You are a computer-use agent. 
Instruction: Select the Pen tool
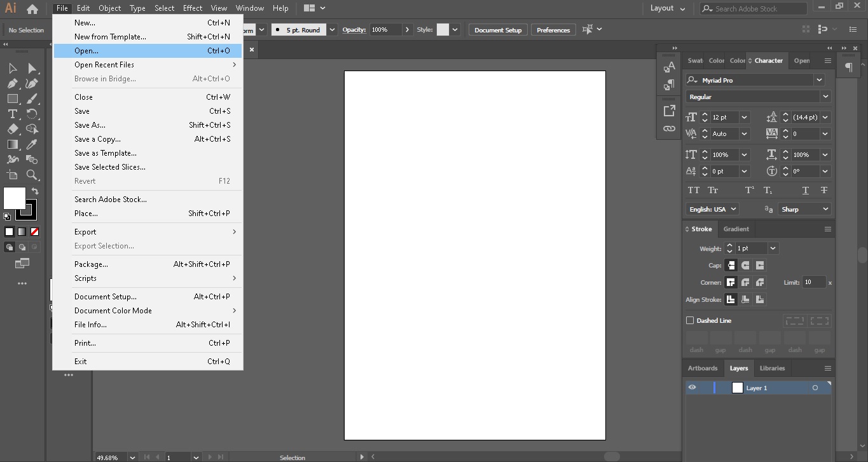click(x=12, y=83)
